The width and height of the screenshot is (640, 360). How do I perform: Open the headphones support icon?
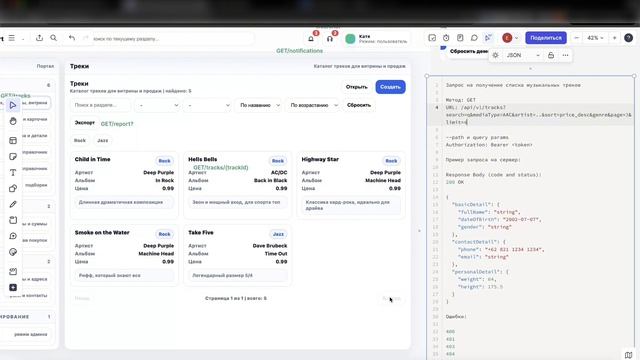(x=330, y=38)
